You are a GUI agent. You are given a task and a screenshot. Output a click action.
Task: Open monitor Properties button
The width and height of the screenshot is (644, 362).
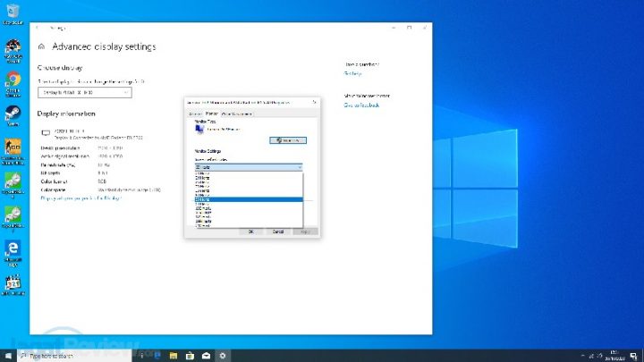(289, 140)
